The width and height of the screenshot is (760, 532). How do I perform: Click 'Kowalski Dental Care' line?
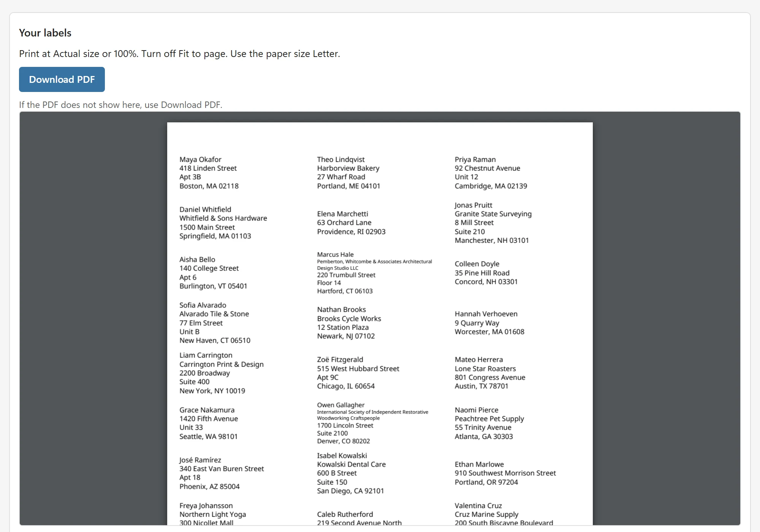pyautogui.click(x=351, y=464)
